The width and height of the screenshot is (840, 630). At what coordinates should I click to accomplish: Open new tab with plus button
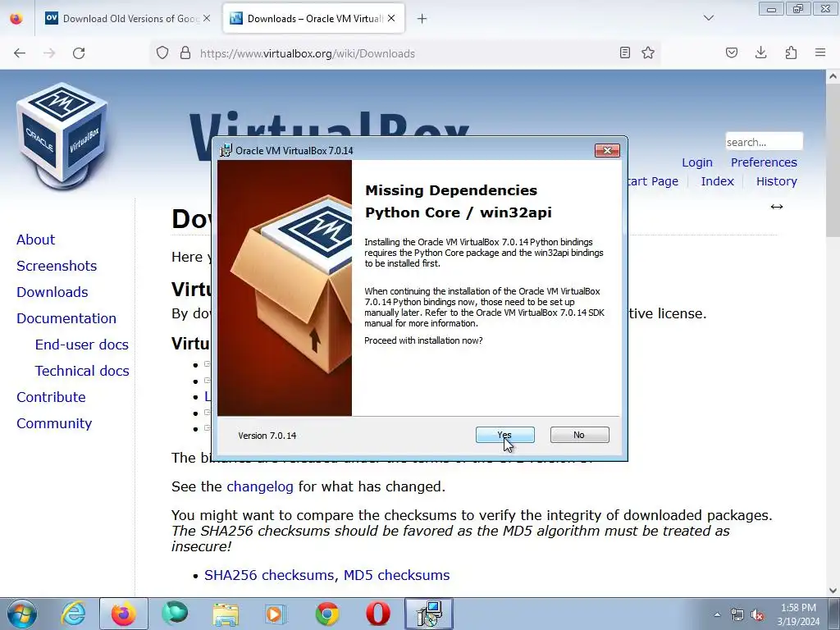point(422,19)
